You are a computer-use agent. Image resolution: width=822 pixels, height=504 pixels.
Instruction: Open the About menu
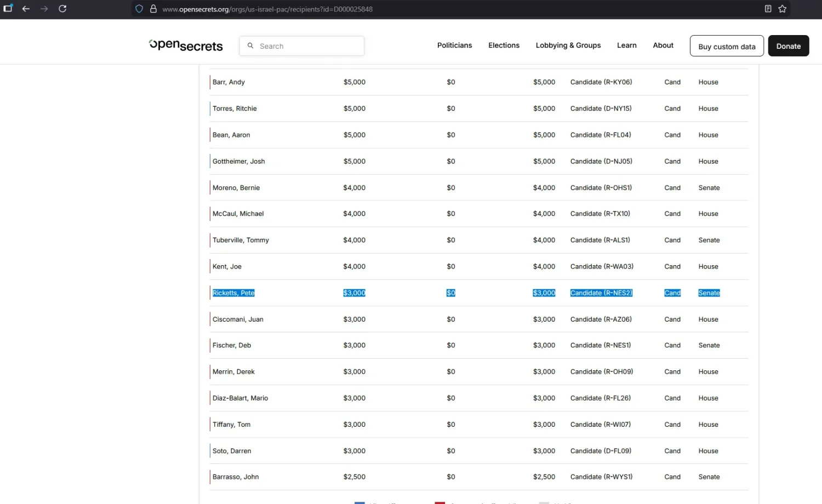pos(663,45)
